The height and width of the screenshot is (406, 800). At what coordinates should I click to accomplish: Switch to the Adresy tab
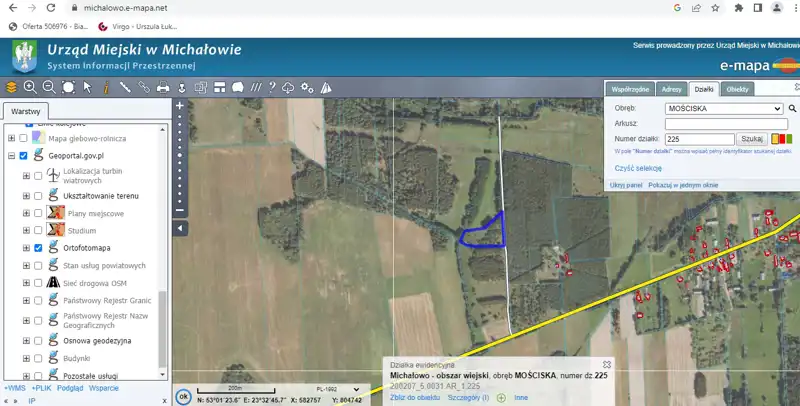672,89
